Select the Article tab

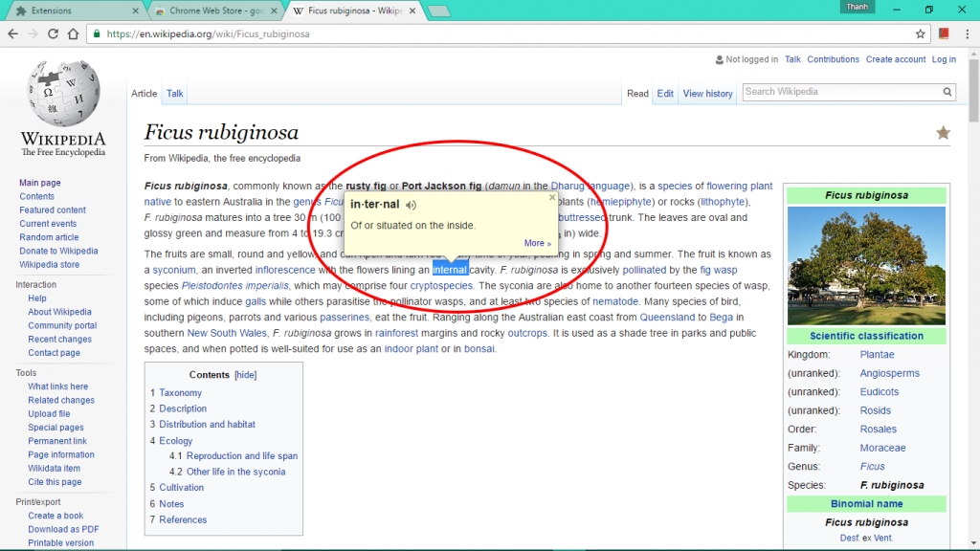tap(144, 93)
